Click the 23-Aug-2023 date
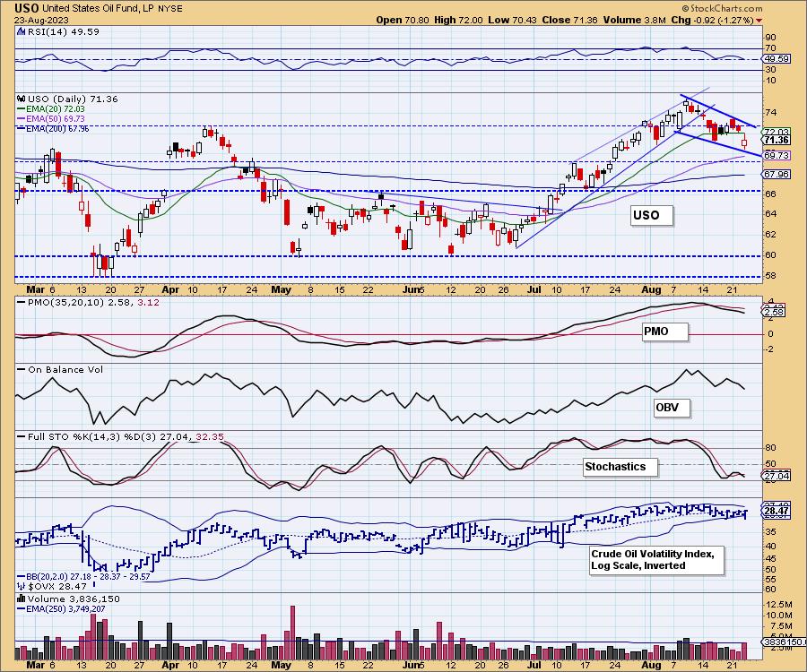This screenshot has height=672, width=807. click(x=39, y=20)
